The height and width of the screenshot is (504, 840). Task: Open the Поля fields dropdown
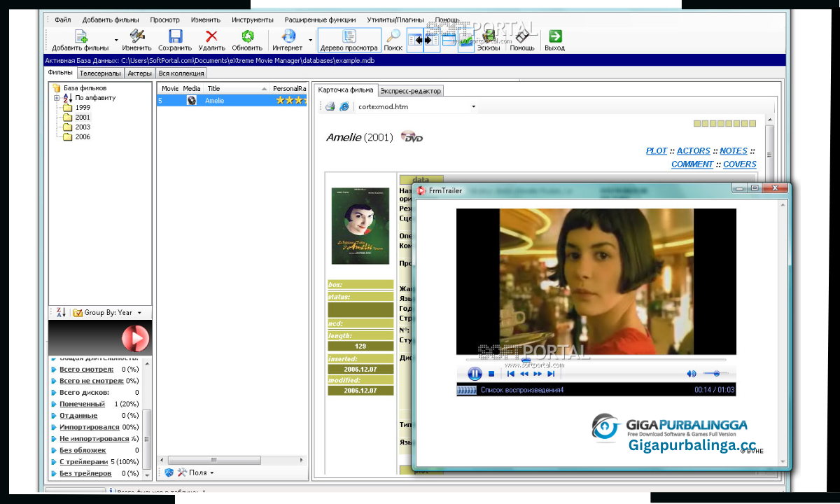click(212, 473)
